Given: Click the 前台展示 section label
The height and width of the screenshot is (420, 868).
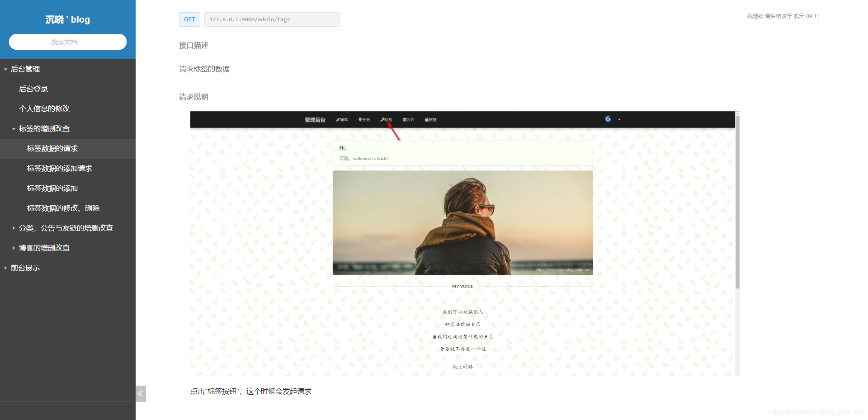Looking at the screenshot, I should [25, 268].
